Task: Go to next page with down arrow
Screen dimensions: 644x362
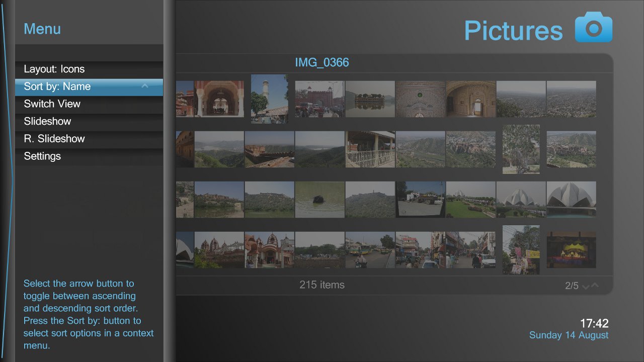Action: point(586,287)
